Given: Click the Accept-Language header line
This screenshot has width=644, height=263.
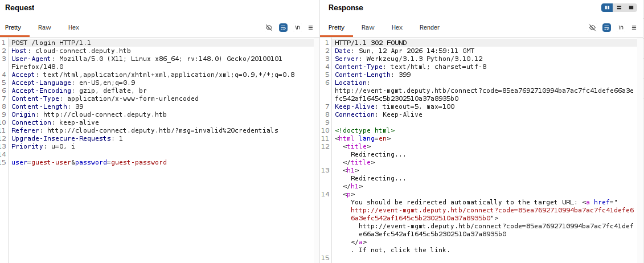Looking at the screenshot, I should coord(73,83).
